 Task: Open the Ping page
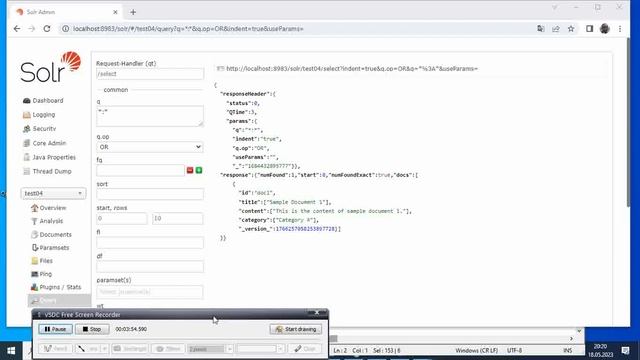coord(41,274)
